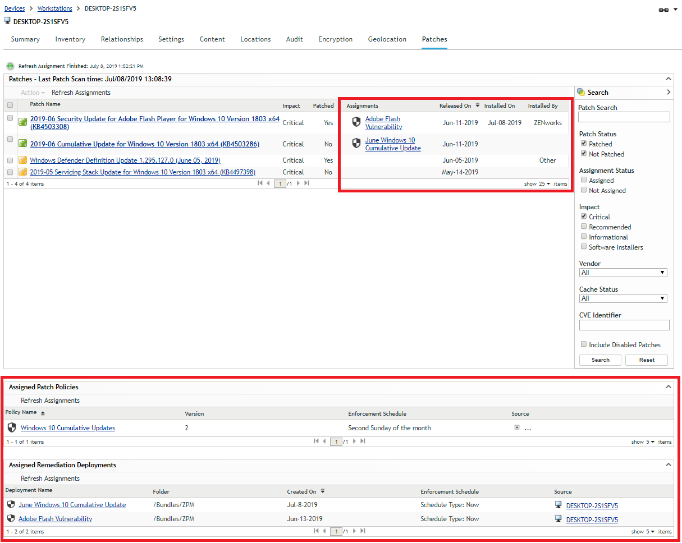Open the Vendor dropdown
The image size is (682, 543).
click(x=623, y=273)
